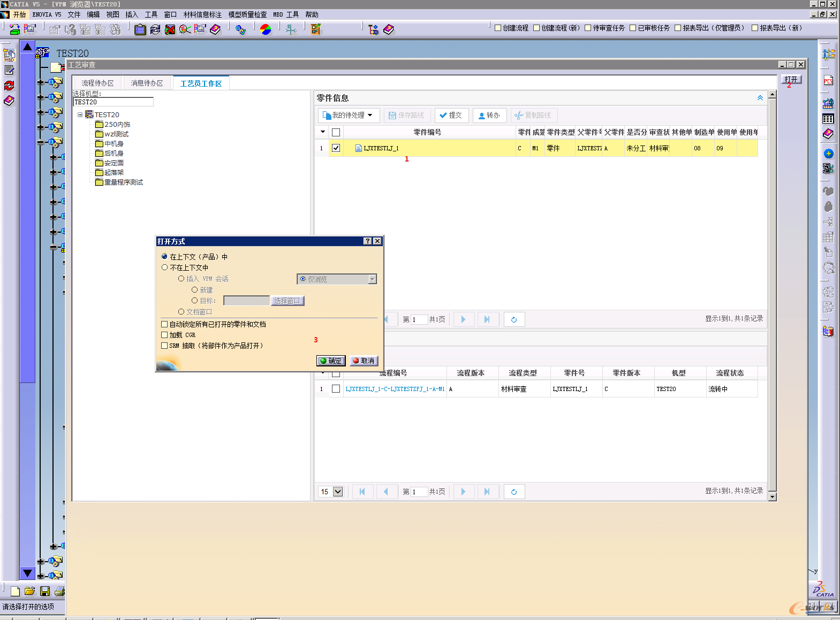This screenshot has height=620, width=840.
Task: Open the 模型质量检查 menu
Action: click(x=247, y=14)
